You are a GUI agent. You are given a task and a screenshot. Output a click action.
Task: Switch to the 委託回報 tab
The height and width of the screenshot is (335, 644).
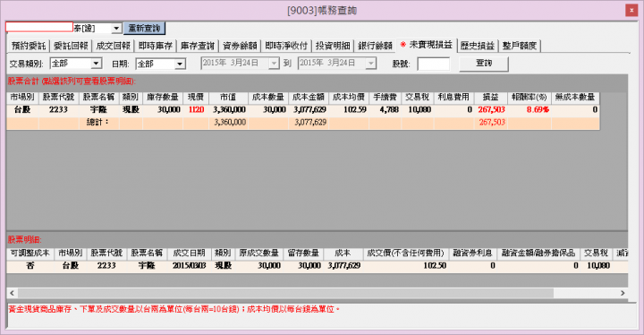point(71,46)
